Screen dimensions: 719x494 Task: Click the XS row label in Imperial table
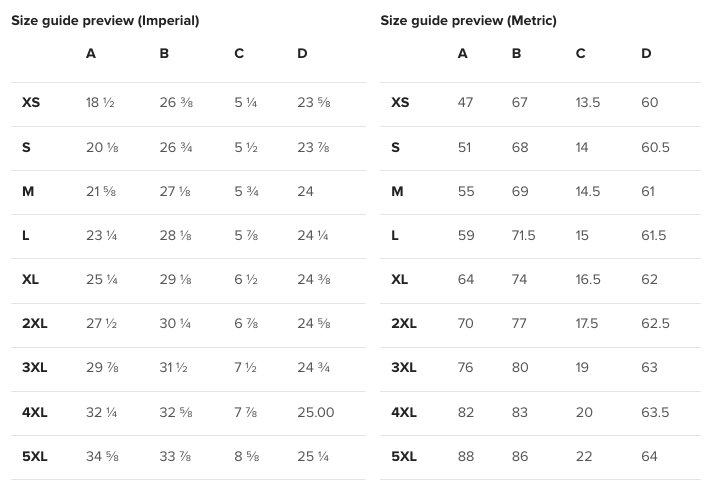pyautogui.click(x=31, y=103)
